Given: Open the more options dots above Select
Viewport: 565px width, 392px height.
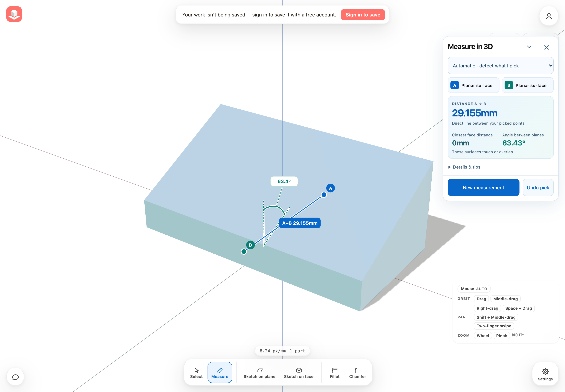Looking at the screenshot, I should [x=202, y=365].
